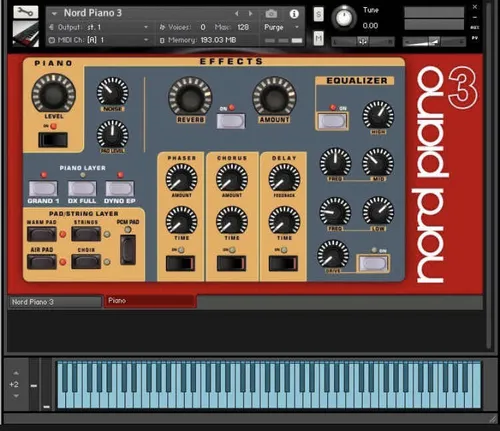Turn the Delay Time knob

tap(284, 220)
